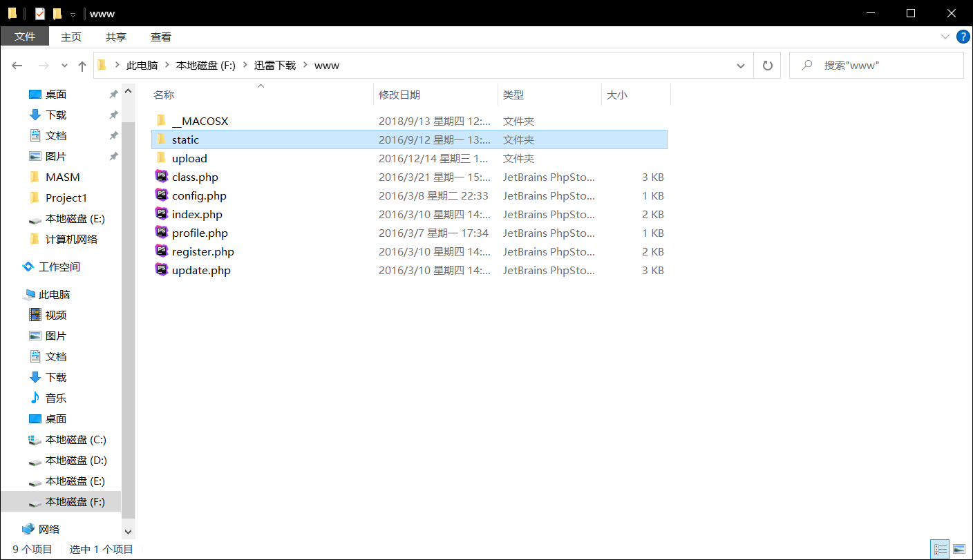
Task: Click the static folder icon
Action: 161,139
